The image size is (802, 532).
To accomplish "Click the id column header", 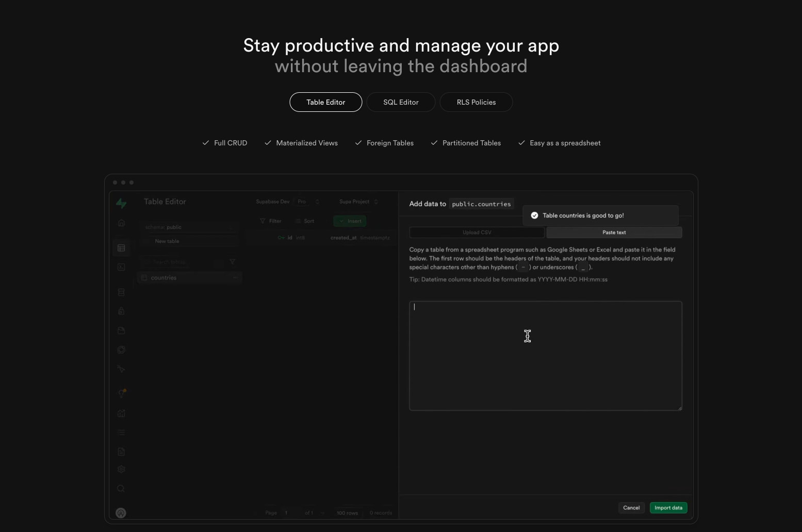I will tap(291, 238).
